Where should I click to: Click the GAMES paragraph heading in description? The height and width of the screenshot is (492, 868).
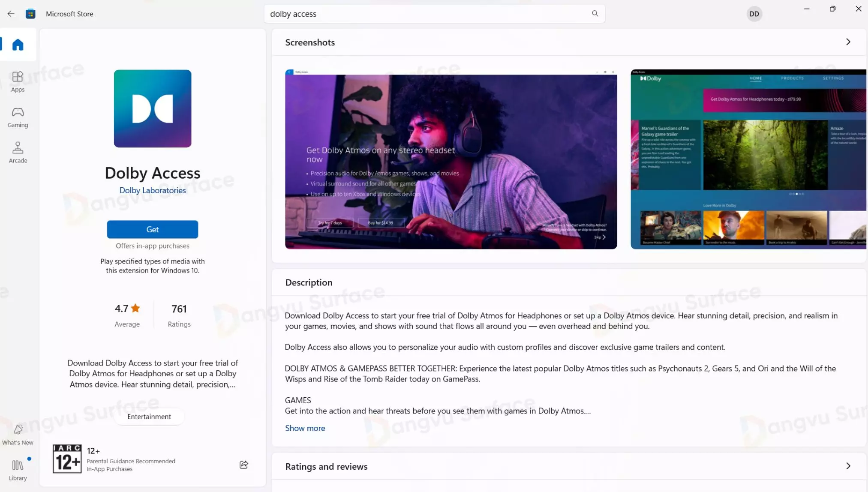tap(298, 400)
